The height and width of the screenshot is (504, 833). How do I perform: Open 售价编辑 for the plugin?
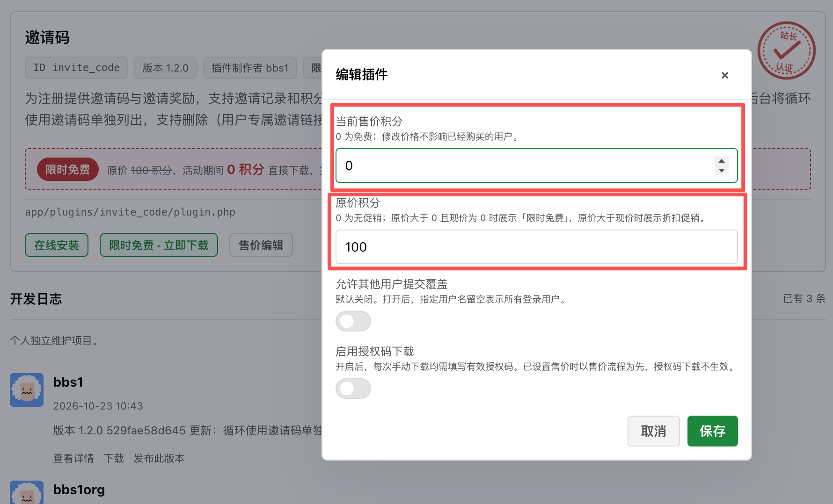point(261,245)
